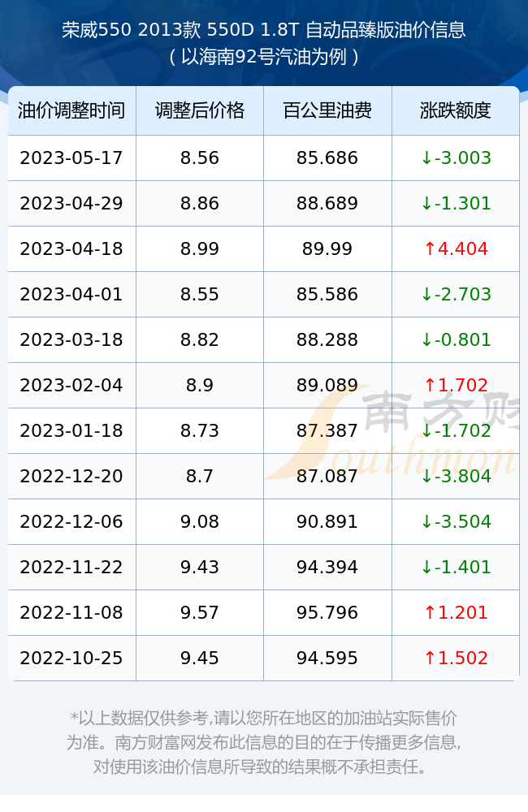Click the 百公里油费 column header

[x=327, y=110]
